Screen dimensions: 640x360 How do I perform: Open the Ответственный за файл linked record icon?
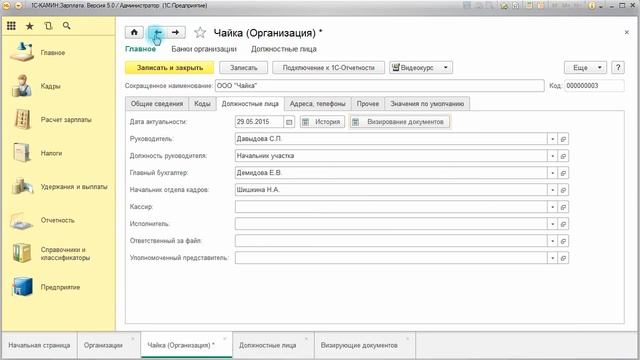pyautogui.click(x=563, y=241)
